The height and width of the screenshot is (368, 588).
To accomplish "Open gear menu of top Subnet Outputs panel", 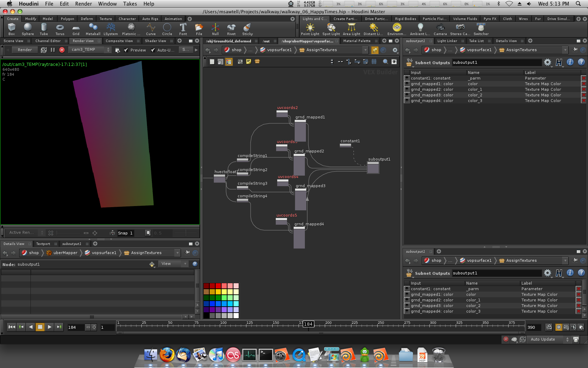I will coord(548,62).
